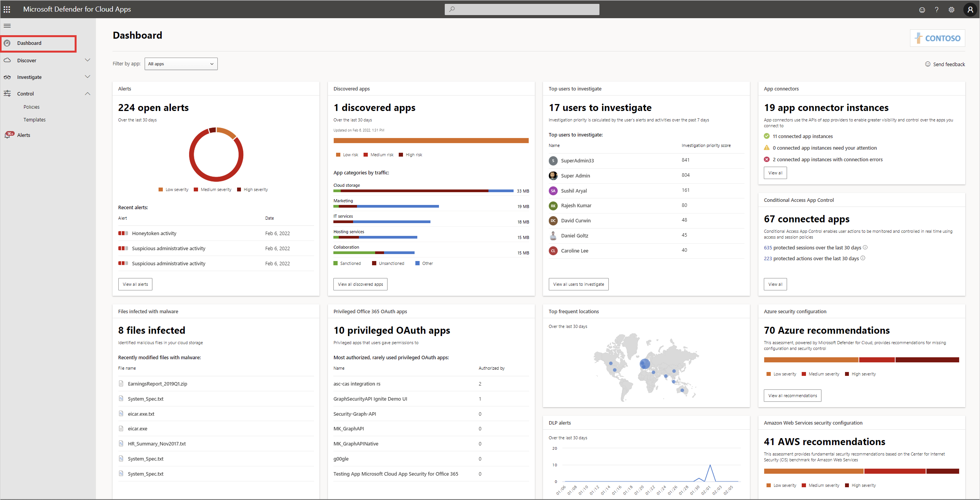Click the Azure recommendations severity bar

click(x=861, y=360)
